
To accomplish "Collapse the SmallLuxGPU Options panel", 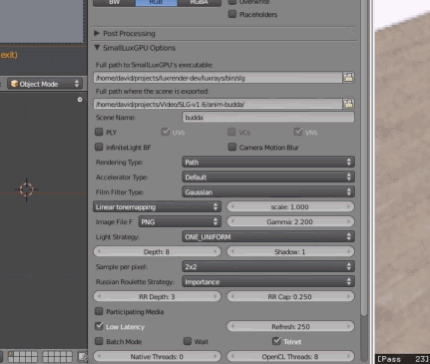I will (x=97, y=48).
